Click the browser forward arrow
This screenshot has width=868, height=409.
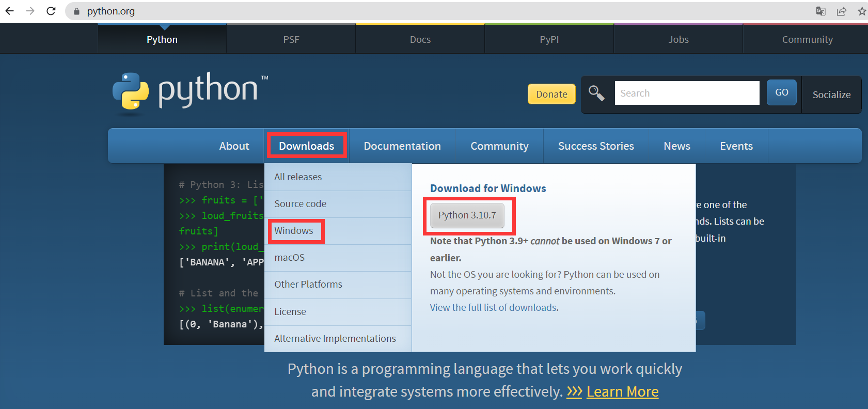coord(30,11)
